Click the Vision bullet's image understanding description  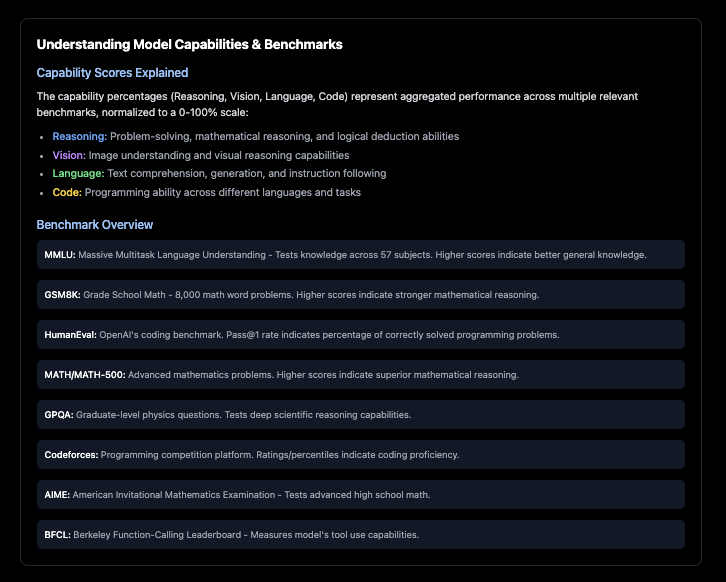click(x=218, y=155)
